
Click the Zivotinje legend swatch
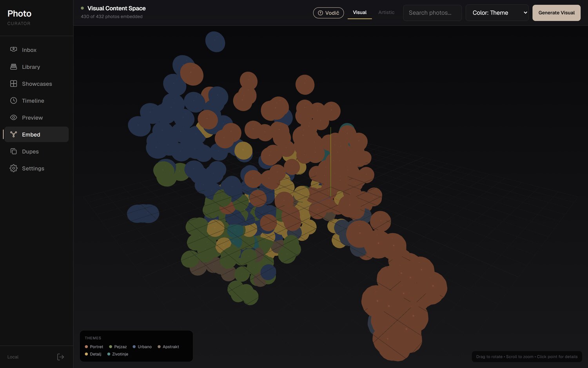(x=109, y=354)
